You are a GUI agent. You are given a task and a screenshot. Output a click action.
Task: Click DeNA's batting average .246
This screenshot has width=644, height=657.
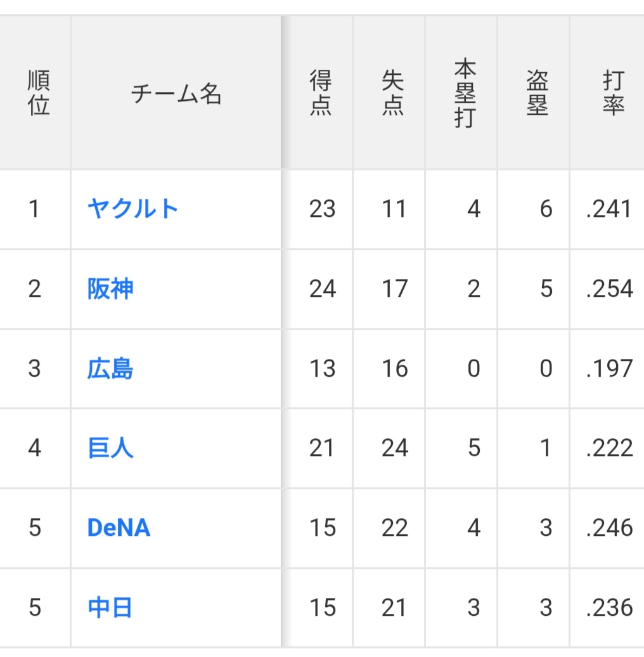pos(609,528)
